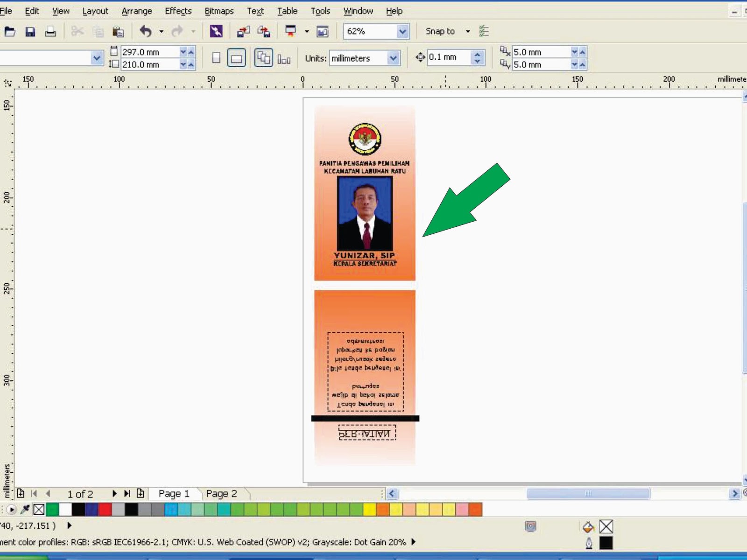Click the add page button near page navigator
Screen dimensions: 747x560
coord(21,493)
